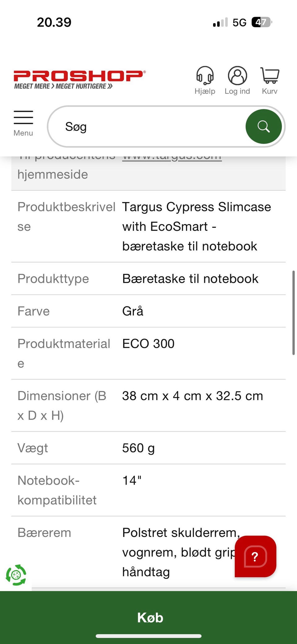Click the Hjælp headset icon
The width and height of the screenshot is (297, 644).
pyautogui.click(x=205, y=80)
